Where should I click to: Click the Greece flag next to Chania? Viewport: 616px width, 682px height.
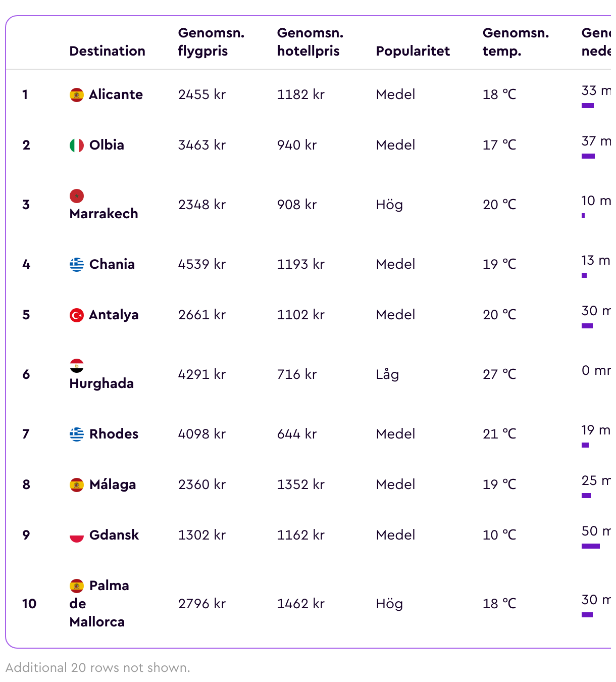(77, 264)
